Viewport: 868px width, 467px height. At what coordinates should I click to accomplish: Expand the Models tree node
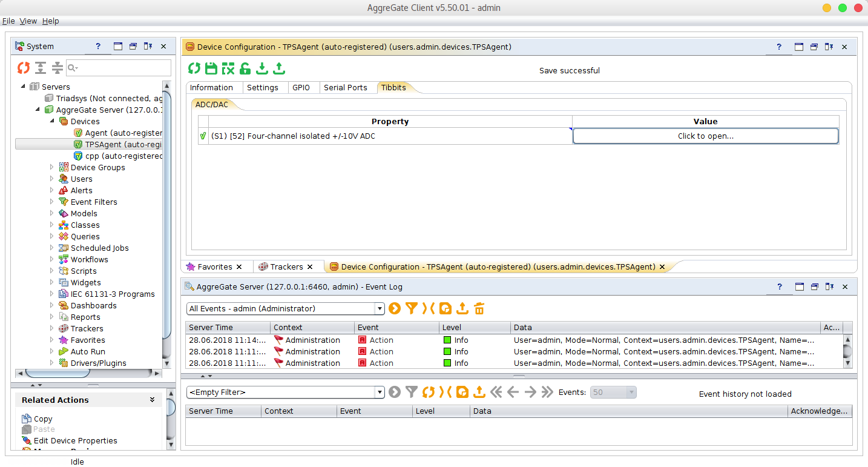pos(52,213)
